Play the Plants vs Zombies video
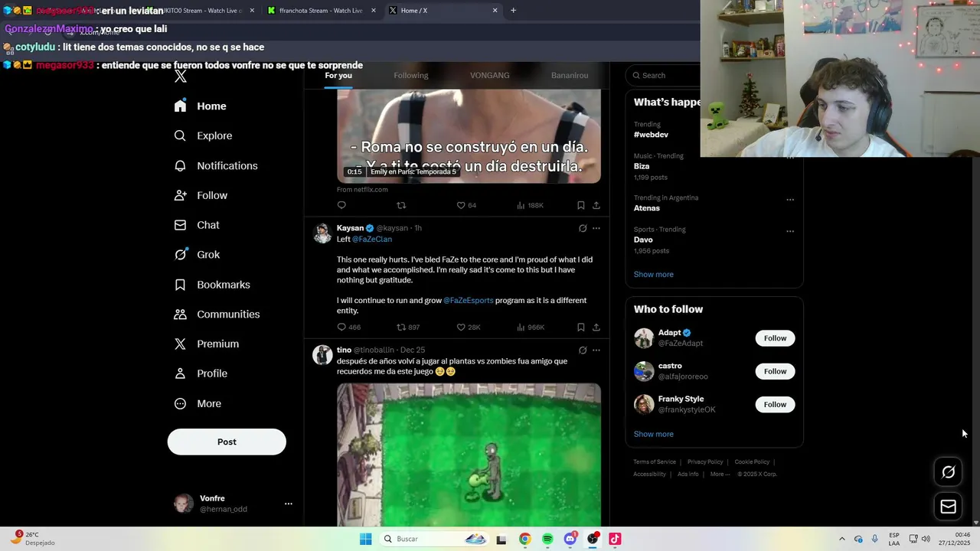 point(469,455)
